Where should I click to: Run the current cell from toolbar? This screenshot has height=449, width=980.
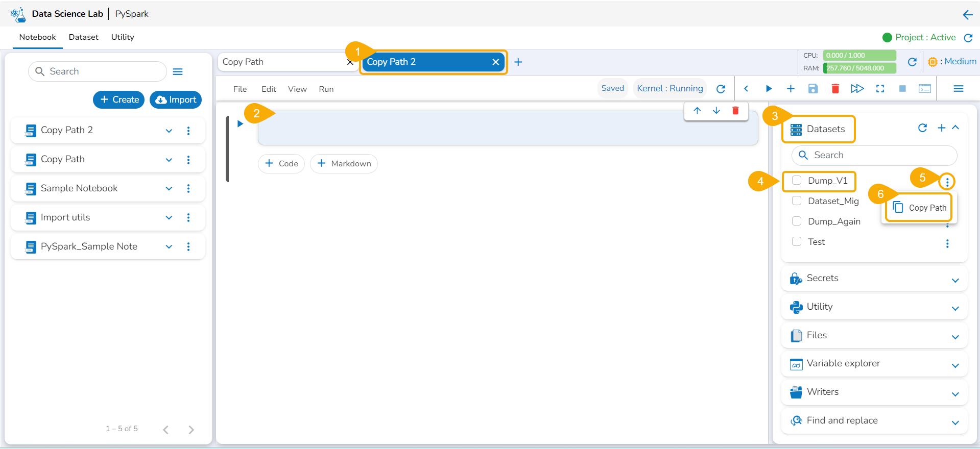tap(769, 89)
